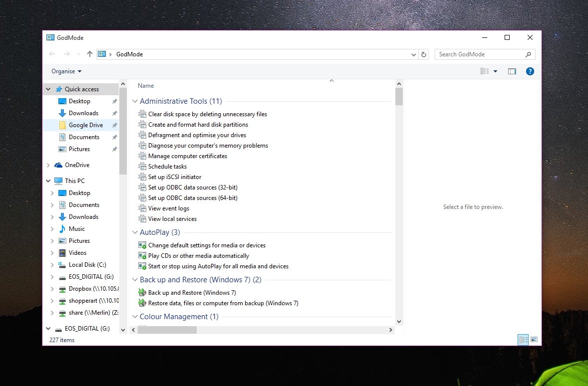The image size is (588, 386).
Task: Expand Local Disk (C:) node
Action: [52, 265]
